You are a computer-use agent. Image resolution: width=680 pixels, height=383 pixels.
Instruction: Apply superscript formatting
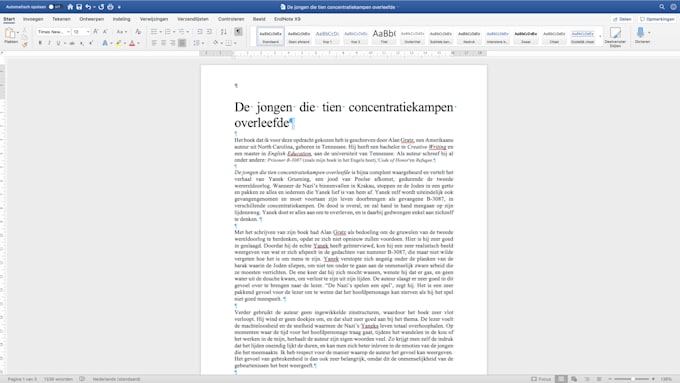(x=91, y=43)
